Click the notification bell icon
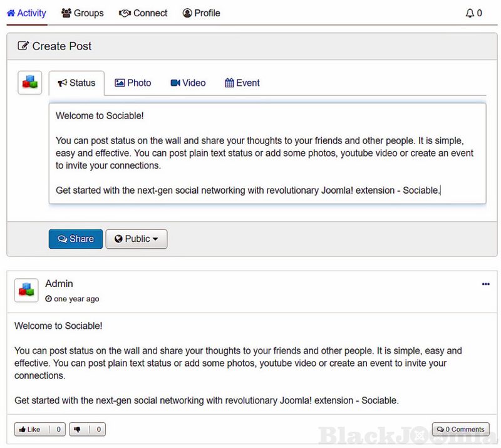501x448 pixels. click(x=470, y=13)
